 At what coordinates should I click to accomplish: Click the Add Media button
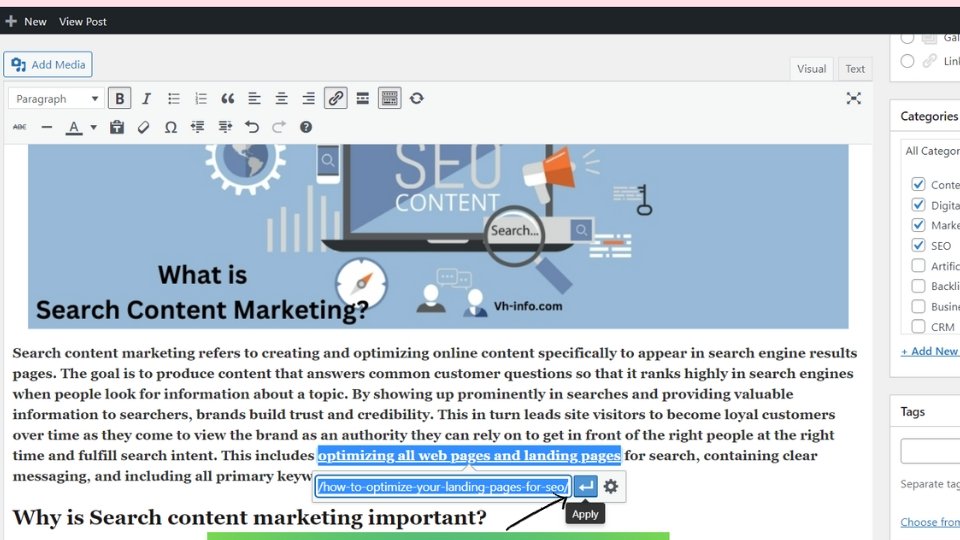click(48, 64)
